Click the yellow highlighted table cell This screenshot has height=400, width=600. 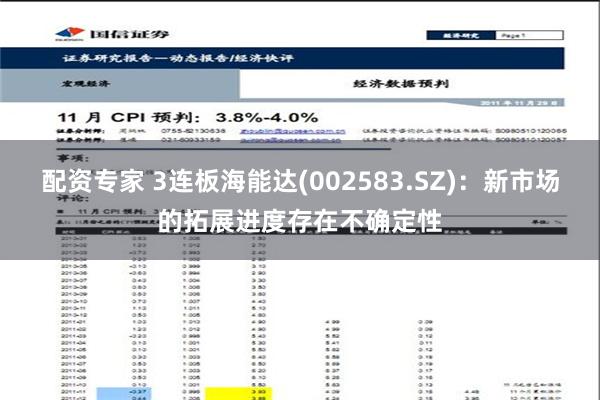point(238,394)
